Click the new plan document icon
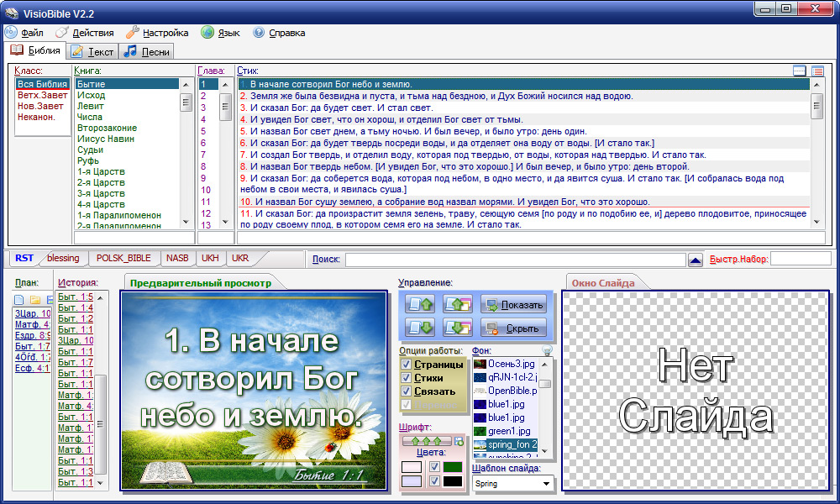 18,300
